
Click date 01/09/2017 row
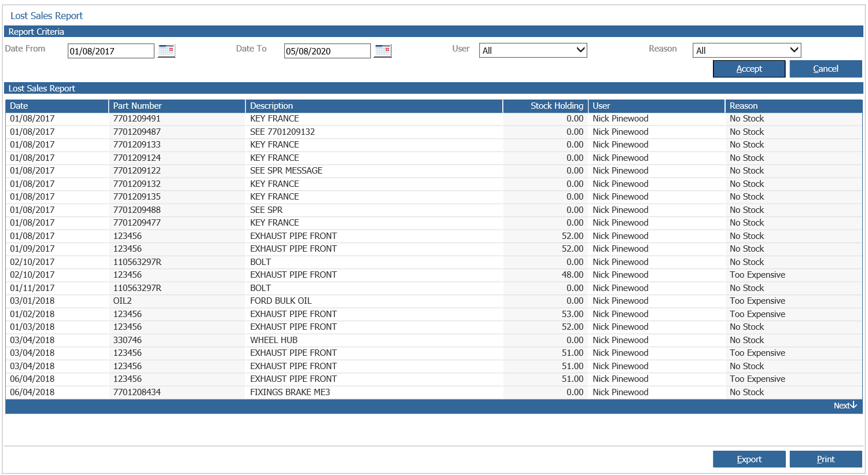coord(32,249)
